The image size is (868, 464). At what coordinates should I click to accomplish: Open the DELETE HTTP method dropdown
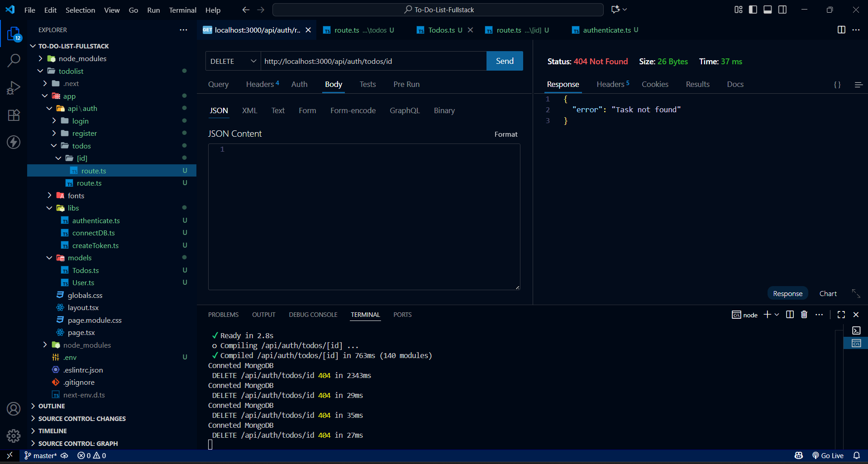point(233,61)
